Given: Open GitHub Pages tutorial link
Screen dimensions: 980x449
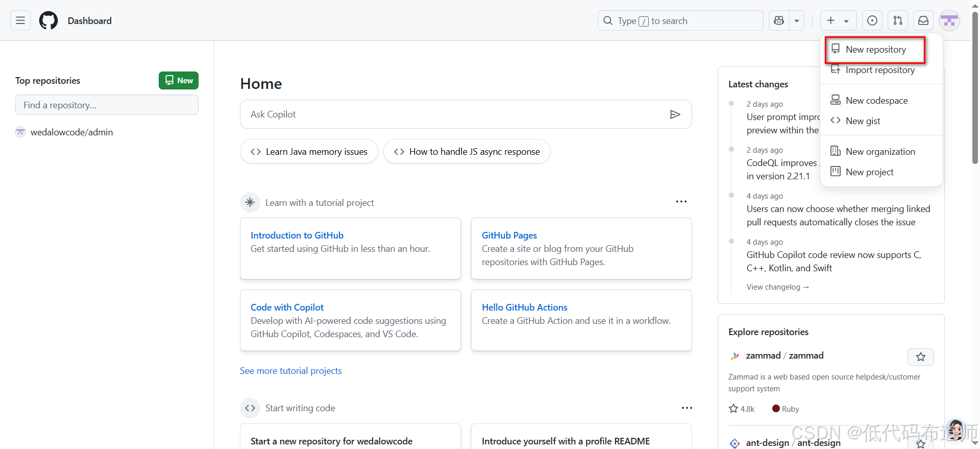Looking at the screenshot, I should point(509,235).
